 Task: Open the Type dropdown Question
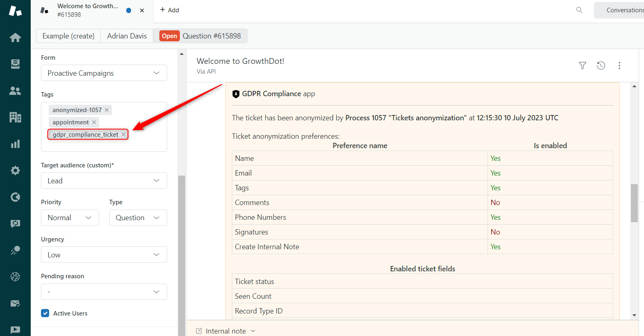click(138, 218)
